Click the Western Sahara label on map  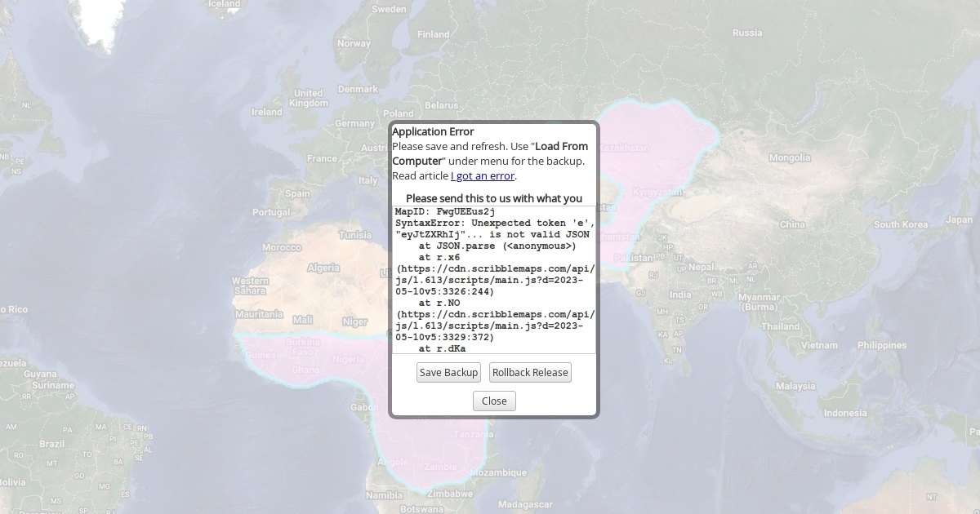250,286
